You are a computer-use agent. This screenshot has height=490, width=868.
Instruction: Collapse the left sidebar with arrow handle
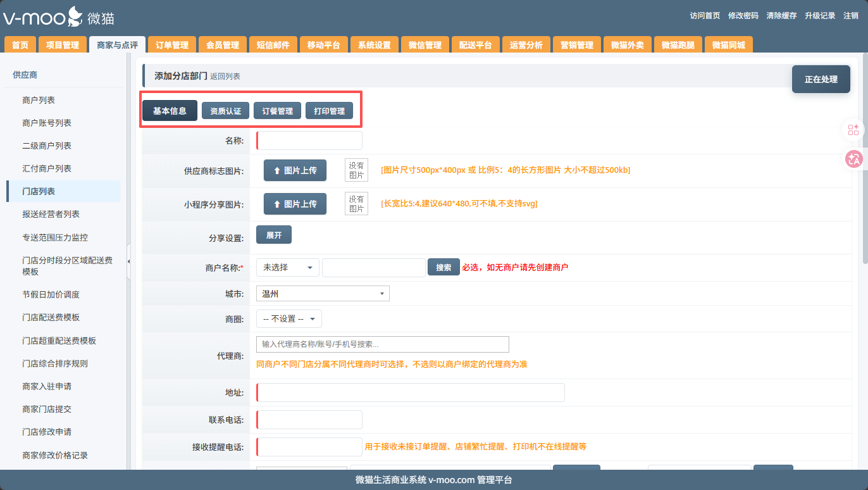(128, 261)
